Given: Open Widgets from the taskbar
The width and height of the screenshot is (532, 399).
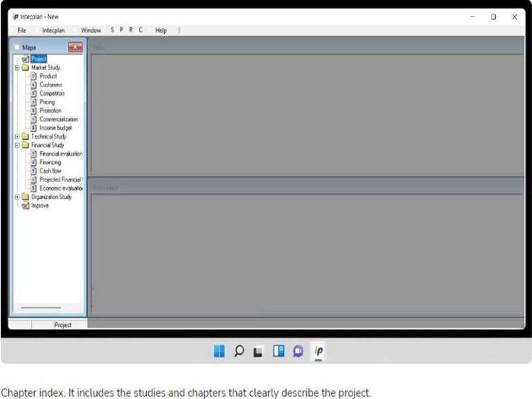Looking at the screenshot, I should pyautogui.click(x=278, y=351).
